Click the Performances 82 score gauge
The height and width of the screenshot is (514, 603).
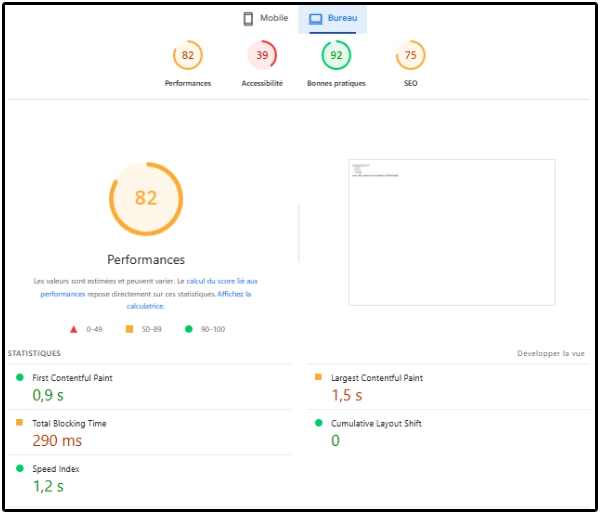pos(188,56)
